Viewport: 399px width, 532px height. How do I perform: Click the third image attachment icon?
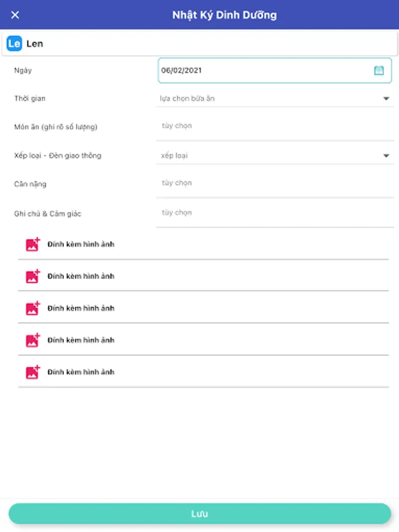33,308
